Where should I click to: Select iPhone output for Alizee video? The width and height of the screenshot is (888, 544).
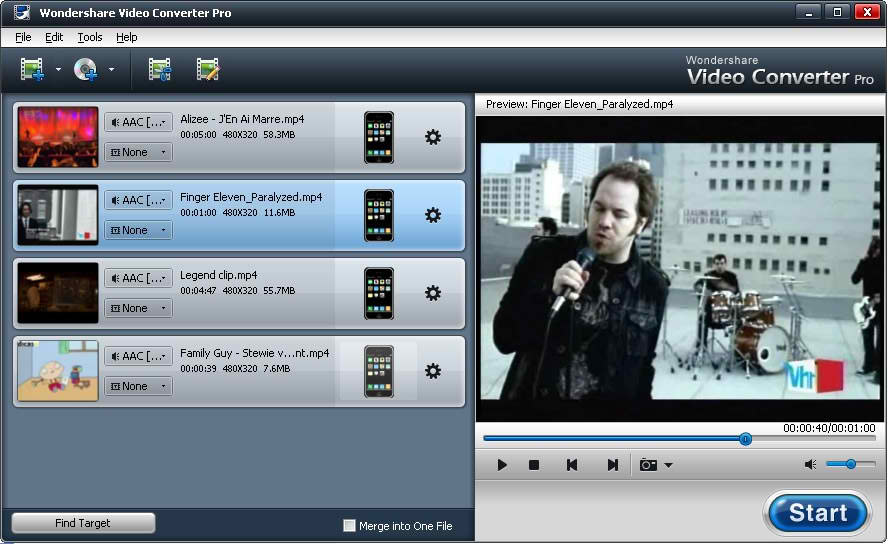click(x=379, y=138)
